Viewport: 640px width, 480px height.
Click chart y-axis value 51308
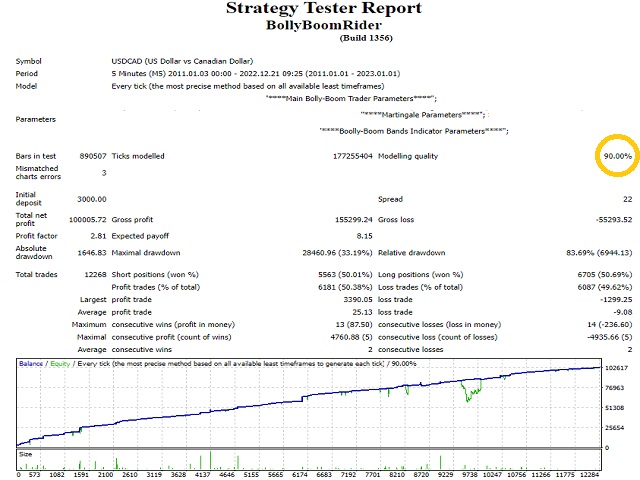pos(614,408)
